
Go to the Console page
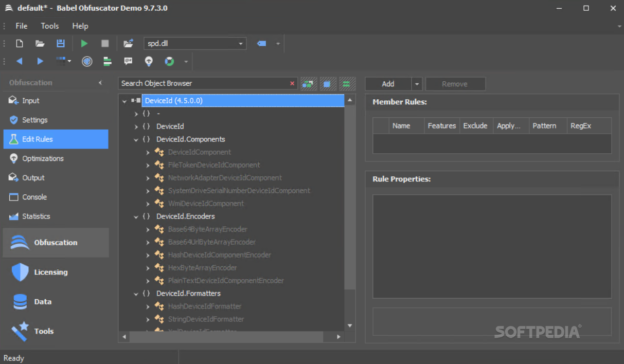coord(56,197)
